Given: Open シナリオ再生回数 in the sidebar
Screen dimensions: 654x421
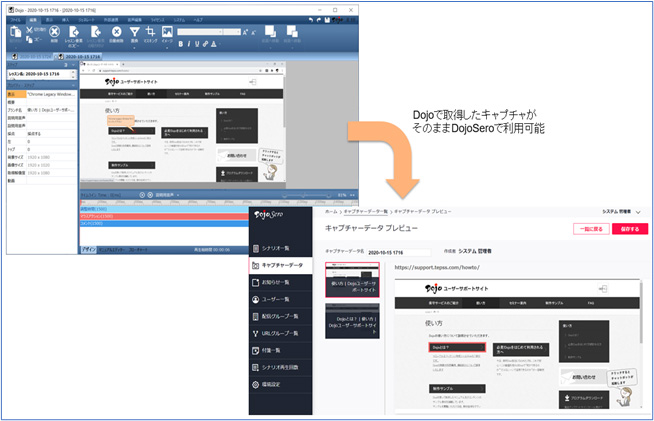Looking at the screenshot, I should coord(281,368).
